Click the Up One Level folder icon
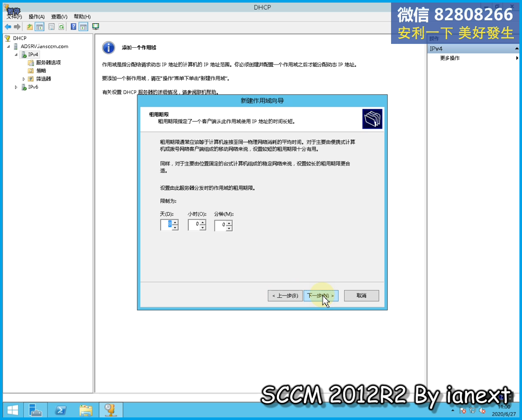Viewport: 522px width, 420px height. 30,27
